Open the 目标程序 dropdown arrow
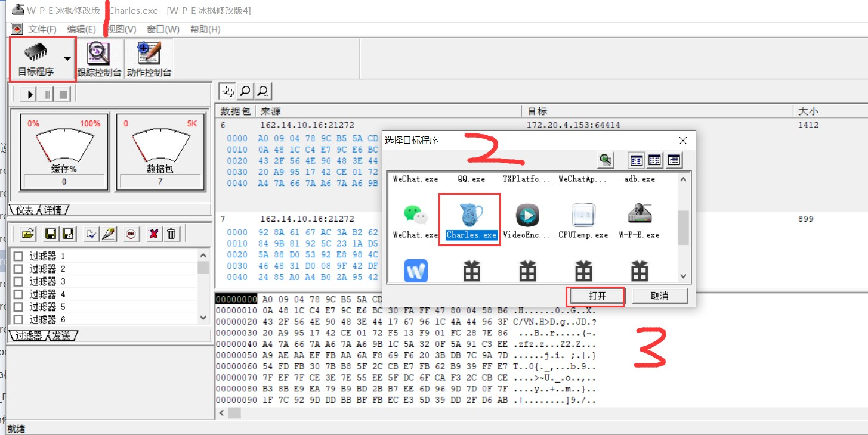Image resolution: width=868 pixels, height=435 pixels. coord(67,59)
